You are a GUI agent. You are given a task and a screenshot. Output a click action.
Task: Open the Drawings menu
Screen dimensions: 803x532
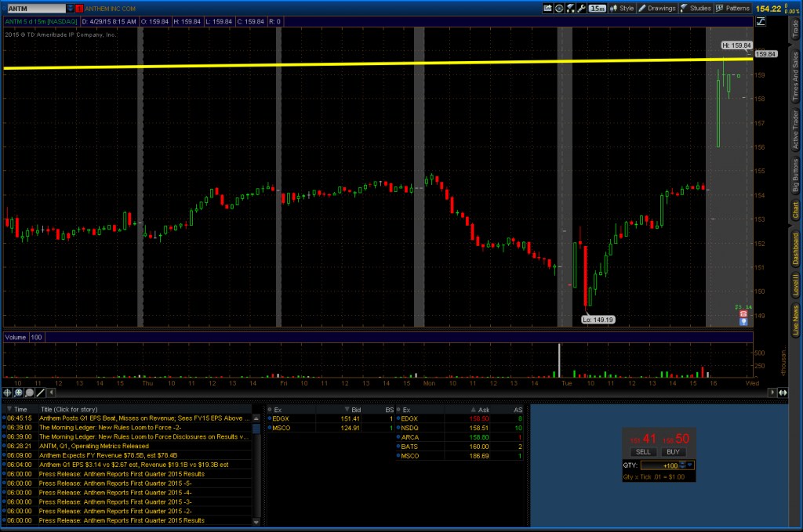point(657,8)
